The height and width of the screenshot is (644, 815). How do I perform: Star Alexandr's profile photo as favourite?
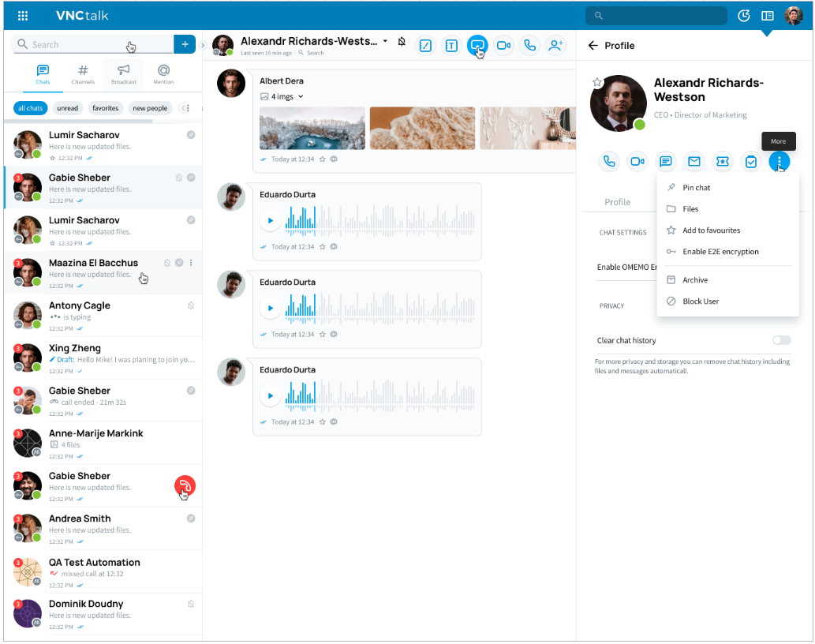[597, 82]
